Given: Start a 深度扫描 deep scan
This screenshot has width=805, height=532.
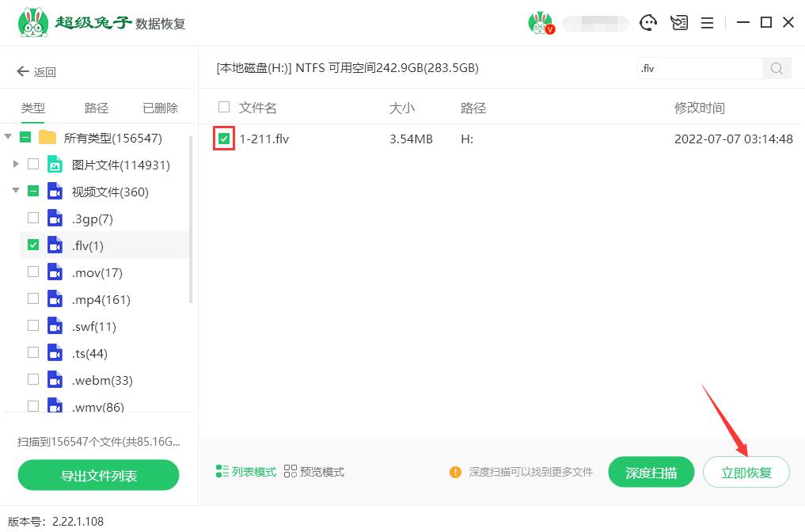Looking at the screenshot, I should pyautogui.click(x=651, y=472).
